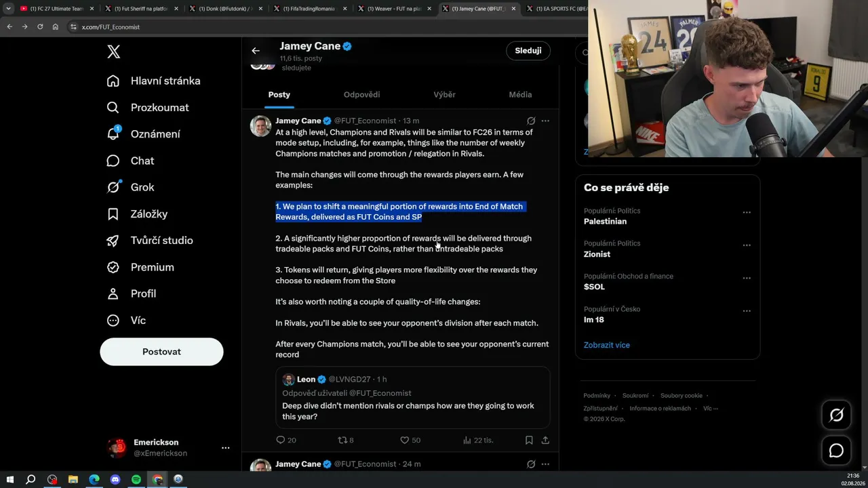Viewport: 868px width, 488px height.
Task: Click the X logo in sidebar
Action: click(113, 52)
